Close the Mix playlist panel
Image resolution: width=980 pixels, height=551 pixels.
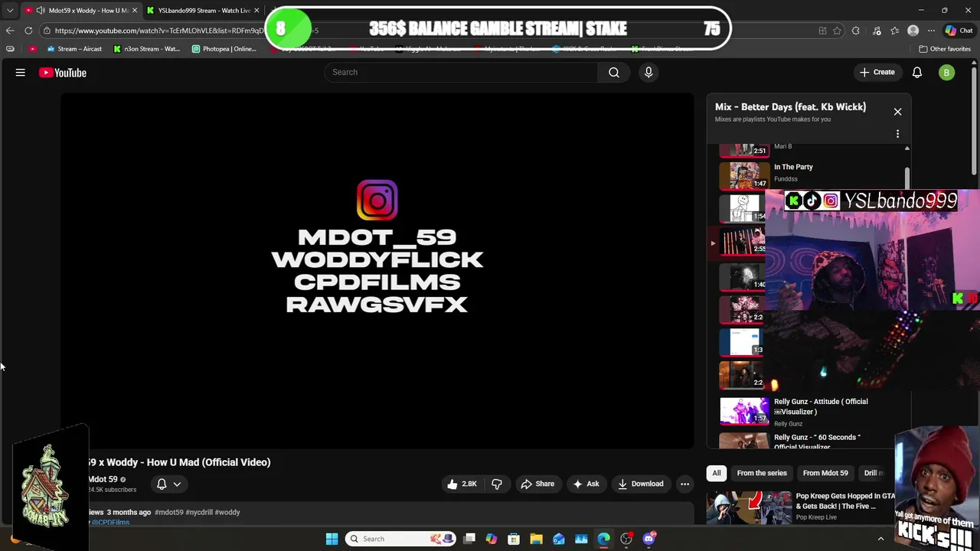(x=897, y=112)
